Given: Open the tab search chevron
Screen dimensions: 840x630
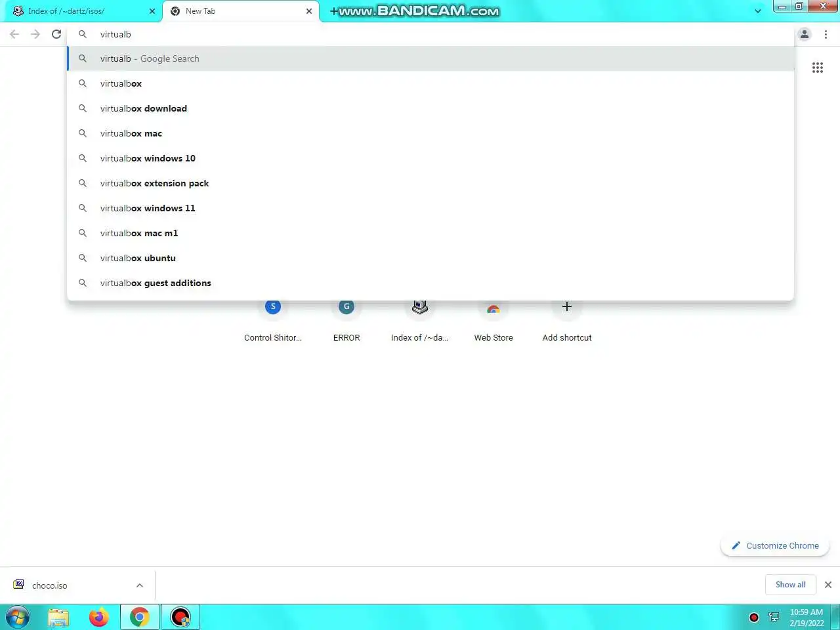Looking at the screenshot, I should tap(758, 11).
